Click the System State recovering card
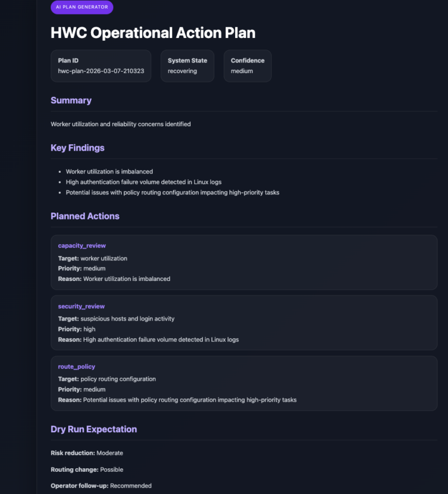Screen dimensions: 448x494 [x=187, y=65]
